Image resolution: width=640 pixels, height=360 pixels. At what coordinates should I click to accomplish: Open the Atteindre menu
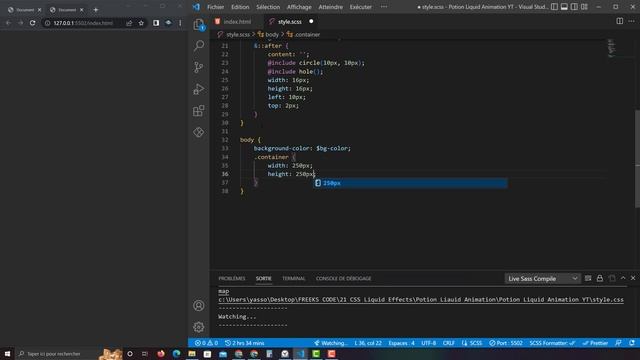click(331, 7)
